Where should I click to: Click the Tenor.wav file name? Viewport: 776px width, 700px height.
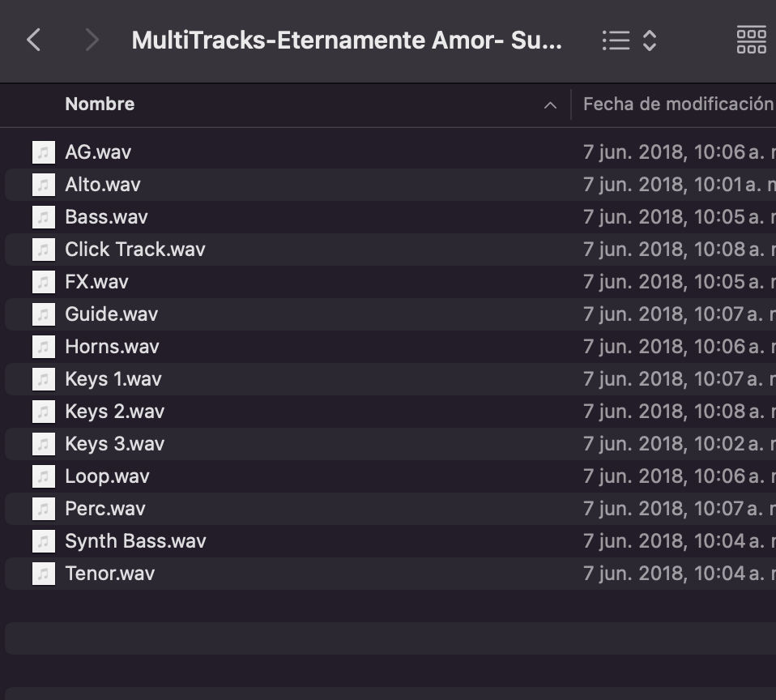point(110,574)
